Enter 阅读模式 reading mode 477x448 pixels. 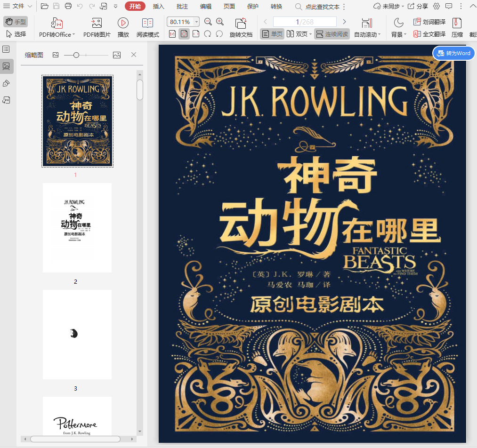[x=147, y=28]
